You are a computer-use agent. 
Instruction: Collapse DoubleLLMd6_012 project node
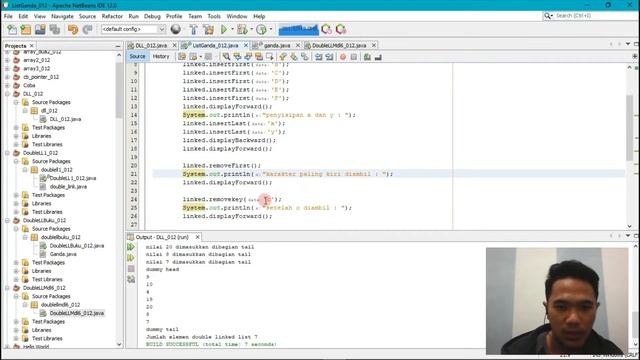[7, 288]
